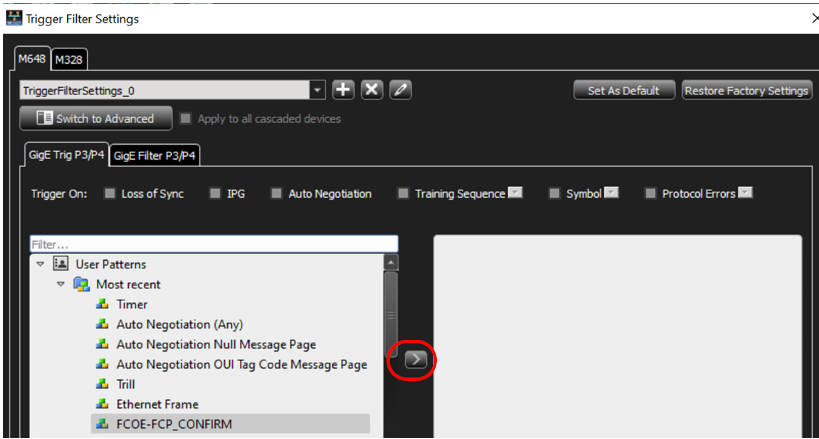
Task: Click the Auto Negotiation (Any) pattern icon
Action: click(102, 325)
